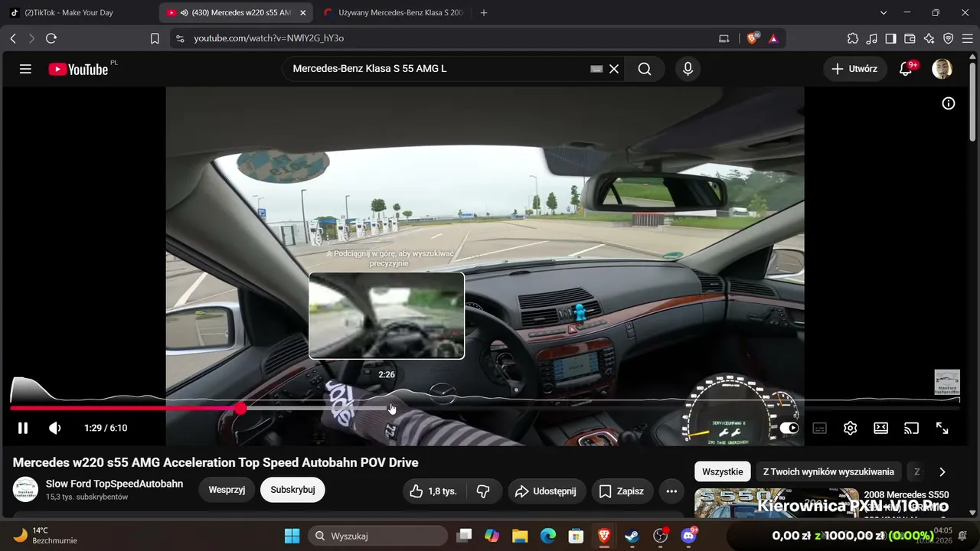This screenshot has height=551, width=980.
Task: Switch to Używany Mercedes-Benz Klasa S tab
Action: tap(393, 13)
